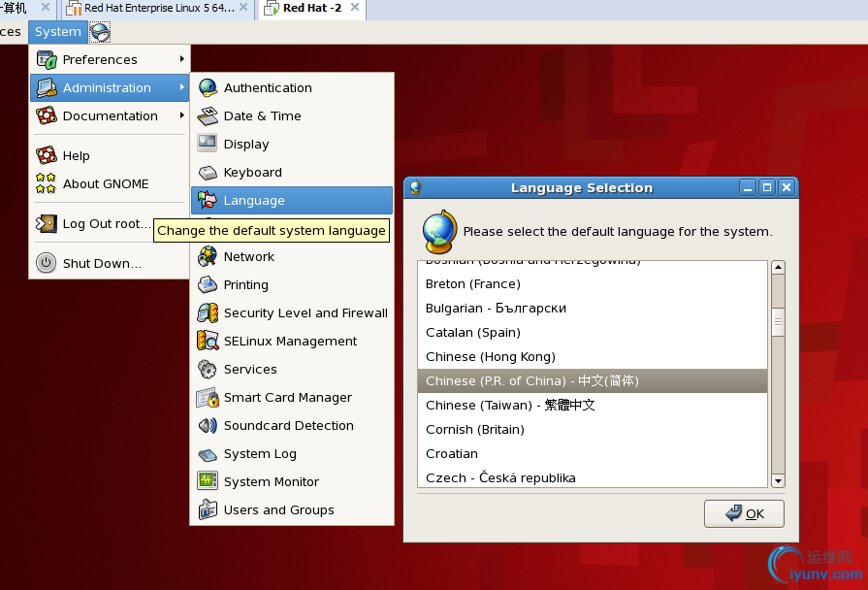The height and width of the screenshot is (590, 868).
Task: Click the Security Level and Firewall icon
Action: (x=208, y=312)
